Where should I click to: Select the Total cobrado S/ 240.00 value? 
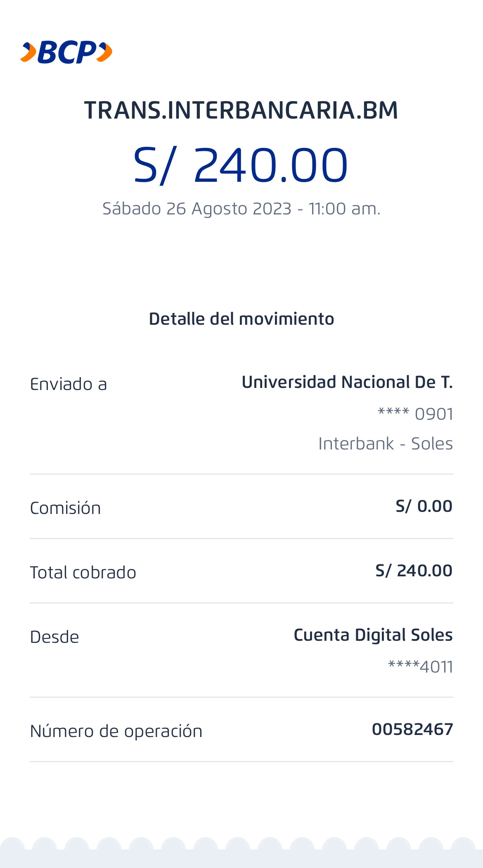[414, 571]
